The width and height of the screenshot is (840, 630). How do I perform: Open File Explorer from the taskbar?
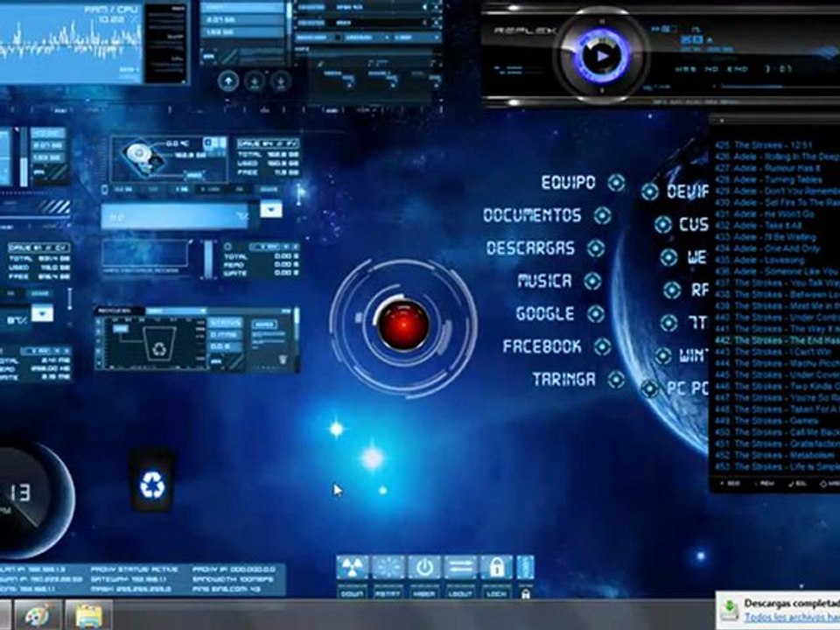[x=89, y=615]
